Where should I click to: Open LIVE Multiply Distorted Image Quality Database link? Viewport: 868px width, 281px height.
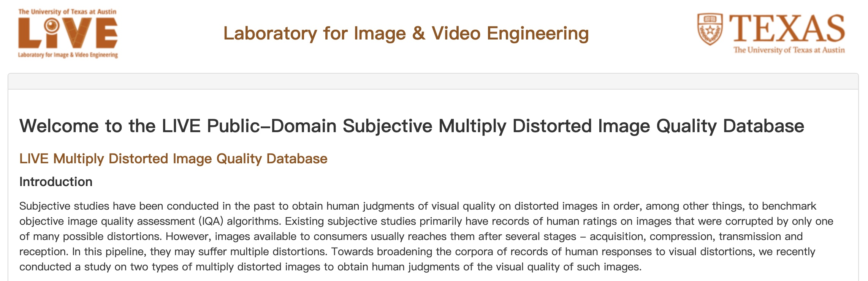click(173, 159)
